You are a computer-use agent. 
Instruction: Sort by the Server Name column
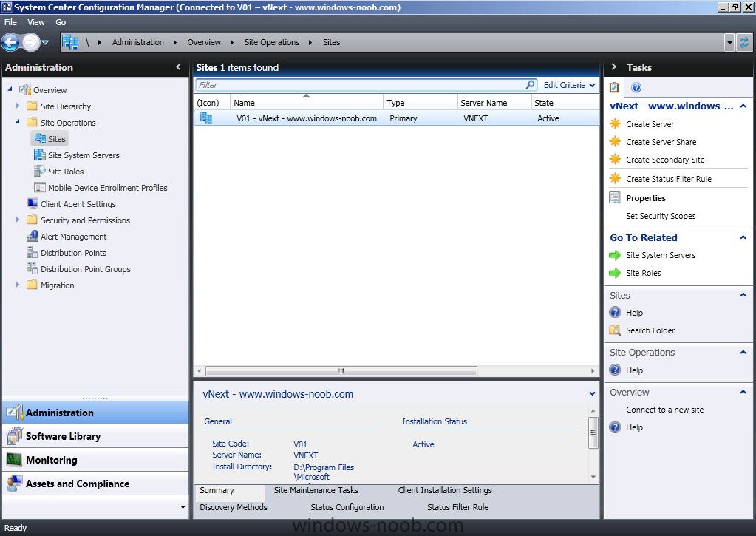pyautogui.click(x=494, y=102)
